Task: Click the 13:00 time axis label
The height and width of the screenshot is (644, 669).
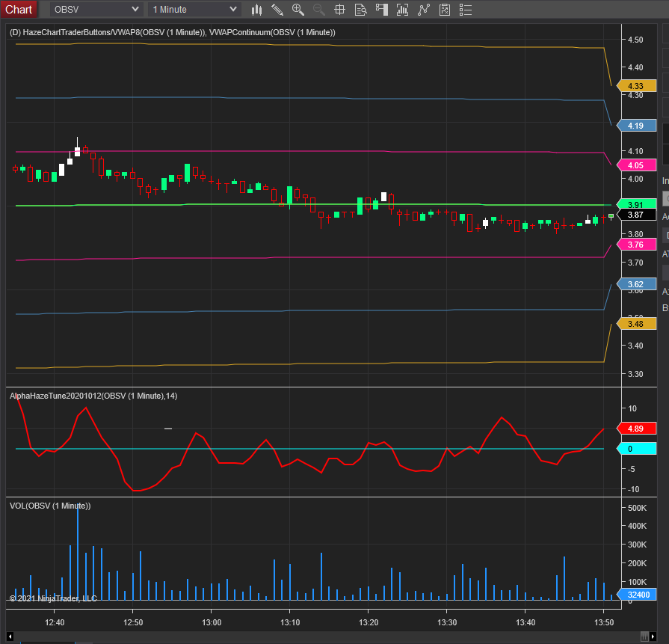Action: pyautogui.click(x=212, y=622)
